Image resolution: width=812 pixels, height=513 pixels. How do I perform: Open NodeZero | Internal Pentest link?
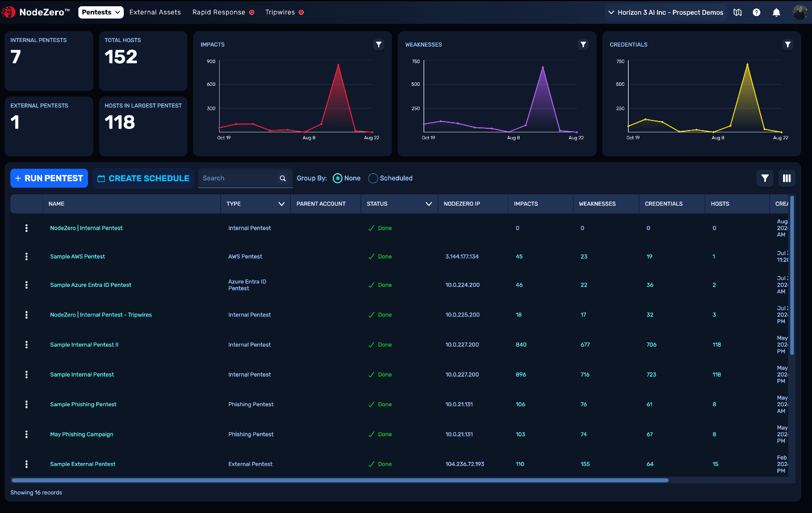86,228
